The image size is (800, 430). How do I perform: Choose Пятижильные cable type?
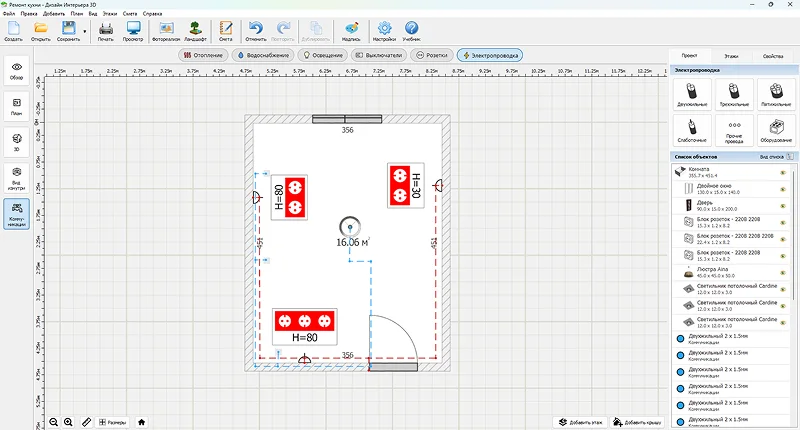[x=776, y=94]
